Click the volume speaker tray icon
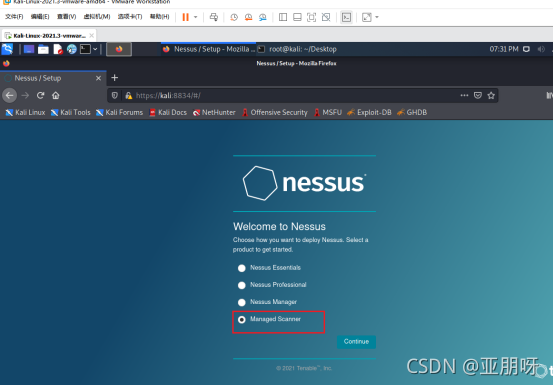 coord(541,49)
